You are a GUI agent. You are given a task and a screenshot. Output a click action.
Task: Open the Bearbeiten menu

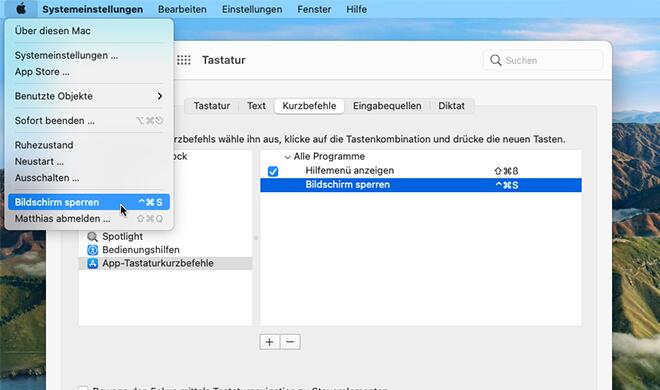click(182, 9)
